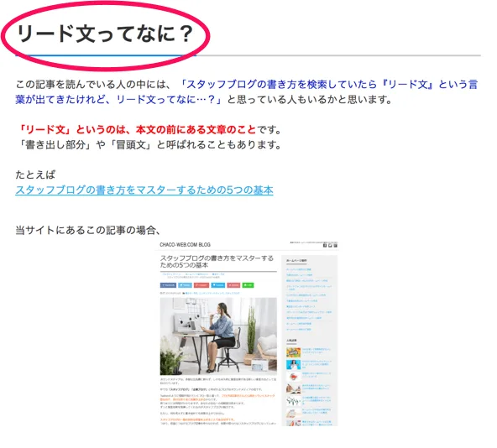Screen dimensions: 497x448
Task: Click the green share button in the embedded screenshot
Action: click(x=248, y=285)
